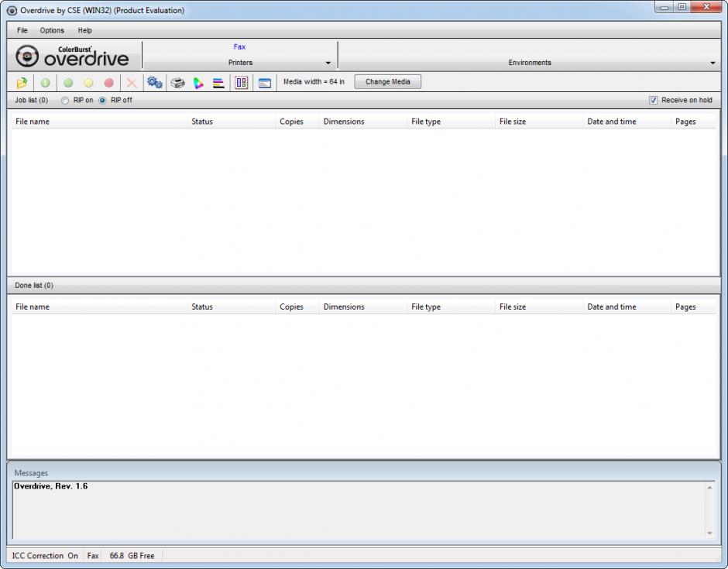The image size is (728, 569).
Task: Expand the Environments dropdown arrow
Action: coord(713,63)
